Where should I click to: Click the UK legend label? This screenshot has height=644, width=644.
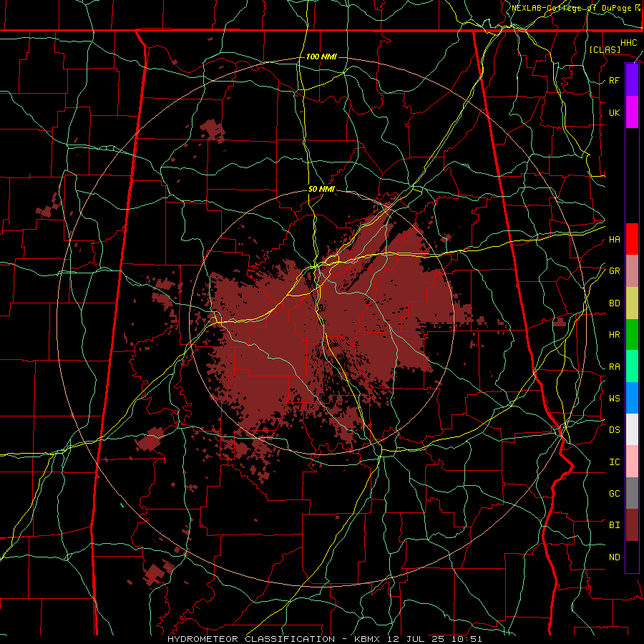pyautogui.click(x=614, y=112)
